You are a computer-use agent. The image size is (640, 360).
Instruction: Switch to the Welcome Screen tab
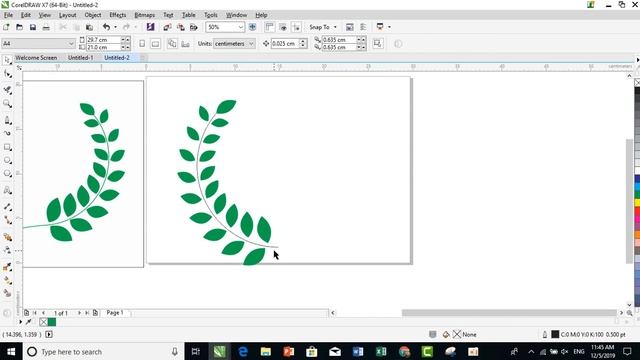(36, 58)
